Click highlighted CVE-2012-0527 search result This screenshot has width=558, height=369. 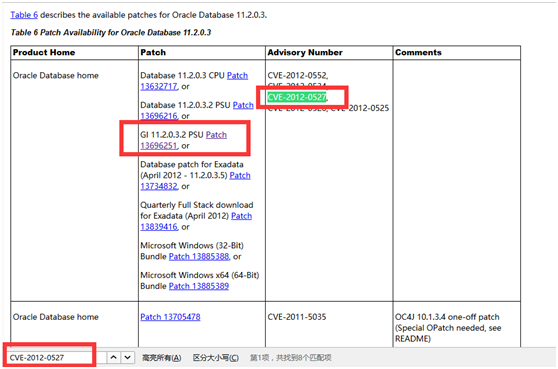coord(297,97)
